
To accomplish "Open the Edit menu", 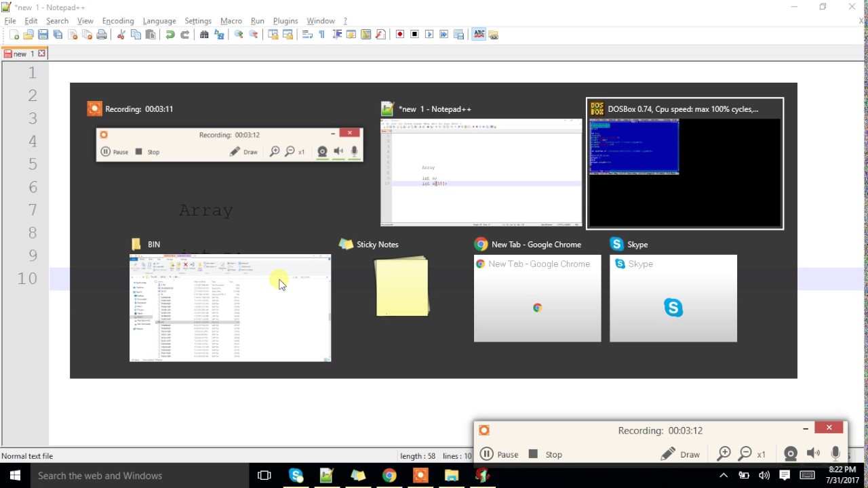I will point(31,21).
